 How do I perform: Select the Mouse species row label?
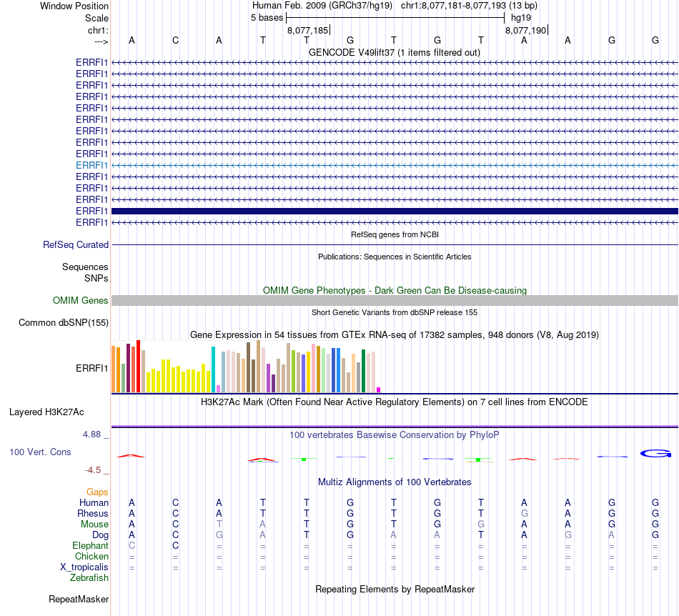(94, 525)
